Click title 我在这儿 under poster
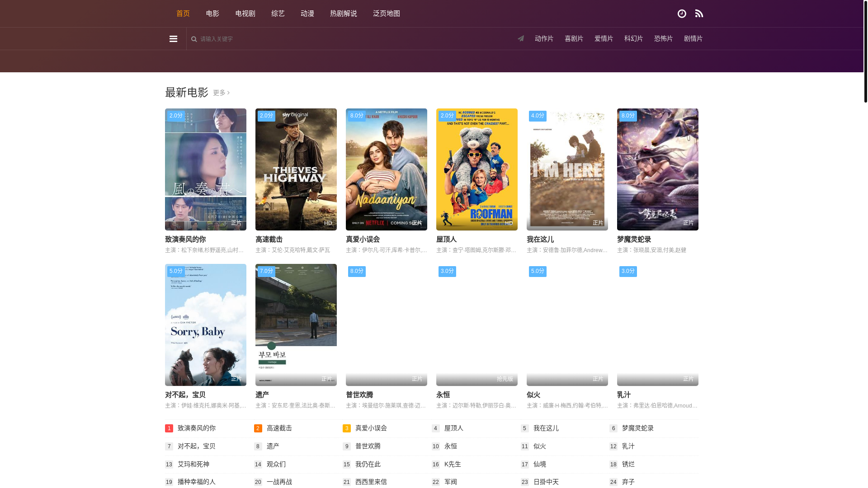Viewport: 868px width, 488px height. 540,239
